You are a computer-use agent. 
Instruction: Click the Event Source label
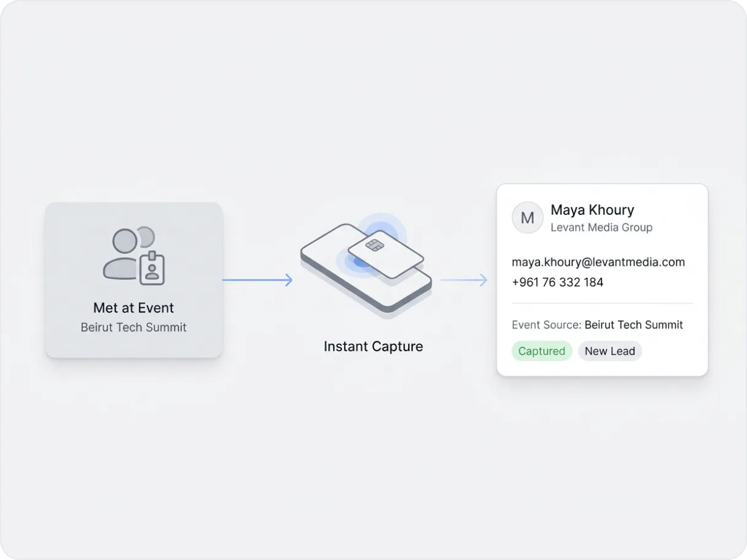pyautogui.click(x=546, y=325)
